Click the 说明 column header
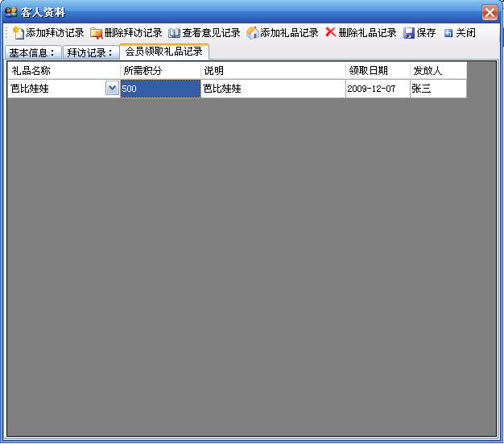Viewport: 504px width, 444px height. (273, 70)
